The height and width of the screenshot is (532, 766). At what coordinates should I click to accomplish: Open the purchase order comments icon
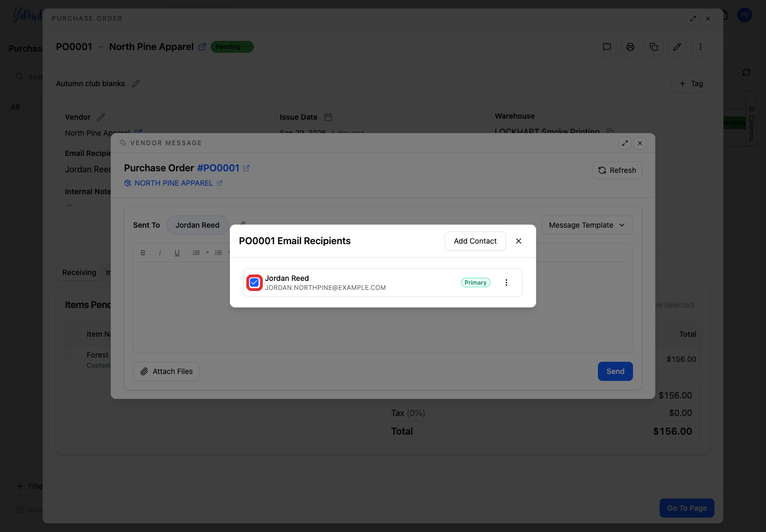tap(607, 47)
